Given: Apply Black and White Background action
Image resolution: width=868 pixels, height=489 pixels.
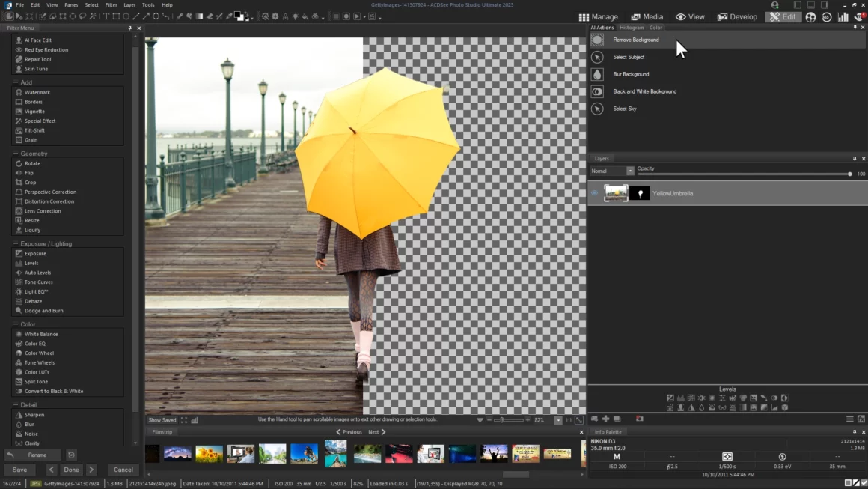Looking at the screenshot, I should [644, 91].
